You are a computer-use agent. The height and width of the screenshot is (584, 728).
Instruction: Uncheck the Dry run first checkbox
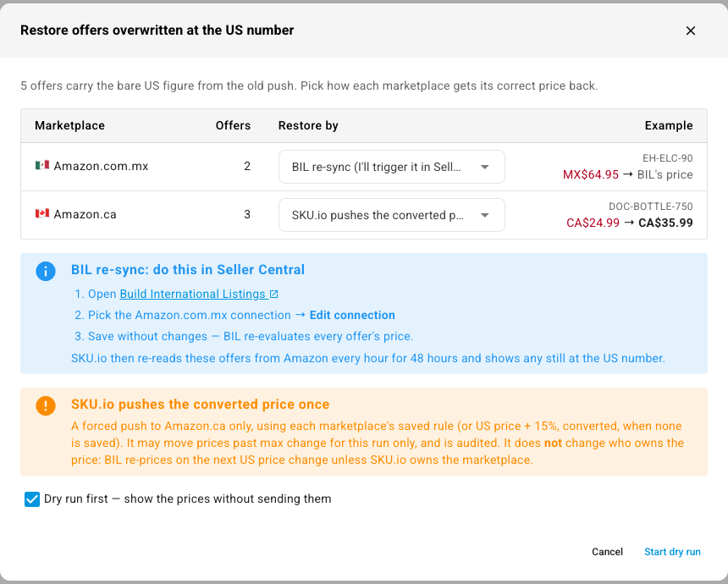click(32, 499)
